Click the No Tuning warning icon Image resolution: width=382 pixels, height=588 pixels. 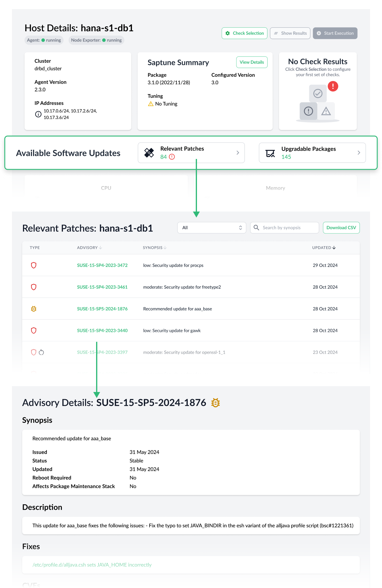pos(151,104)
